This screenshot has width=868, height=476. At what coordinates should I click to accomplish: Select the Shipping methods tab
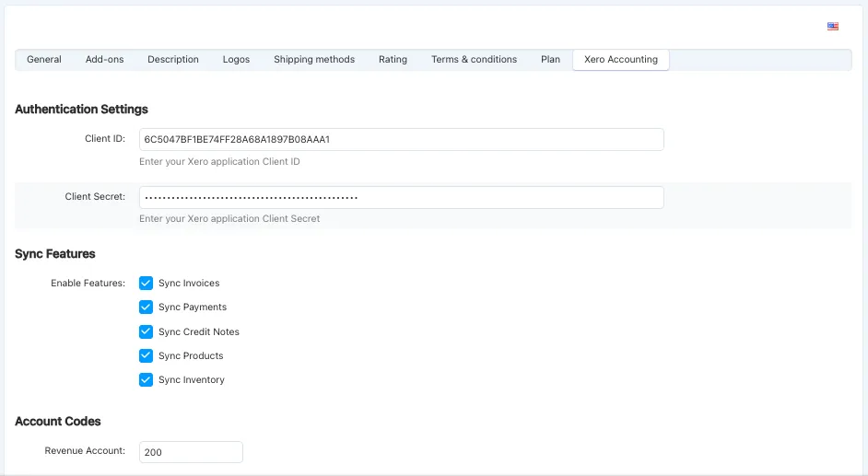pyautogui.click(x=314, y=59)
